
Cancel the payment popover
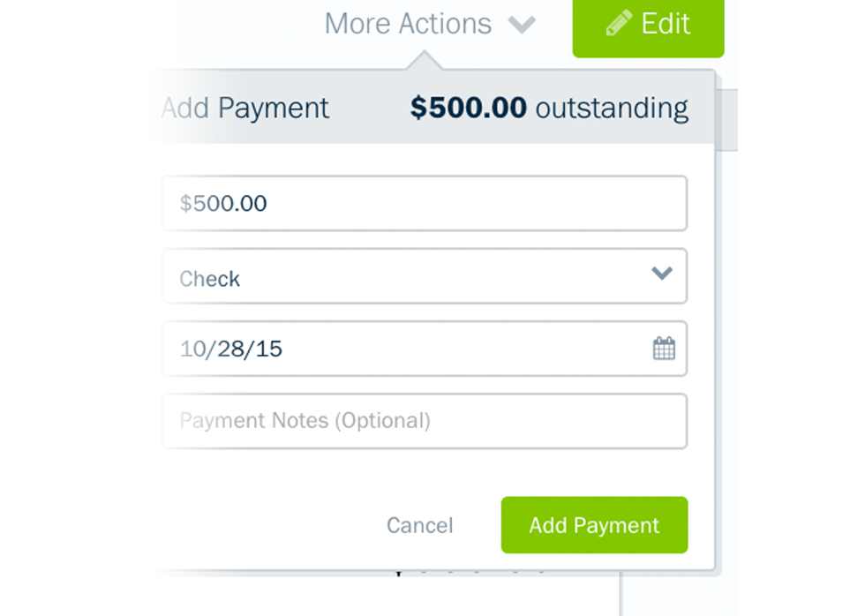419,526
